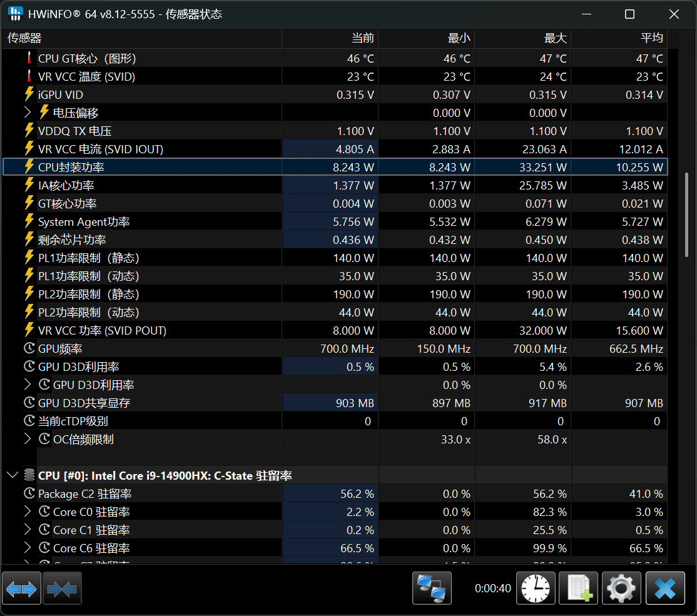
Task: Click the 700.0 MHz current GPU frequency value
Action: click(x=347, y=349)
